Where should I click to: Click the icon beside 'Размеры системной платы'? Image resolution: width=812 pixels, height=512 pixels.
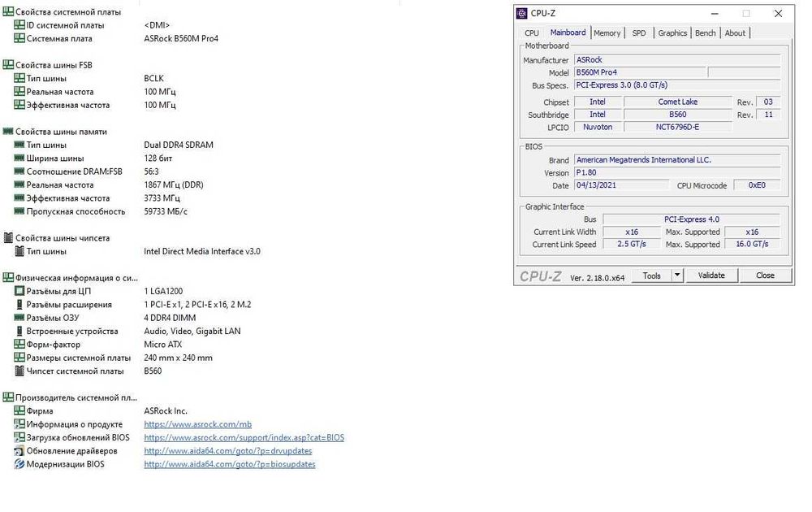click(19, 358)
